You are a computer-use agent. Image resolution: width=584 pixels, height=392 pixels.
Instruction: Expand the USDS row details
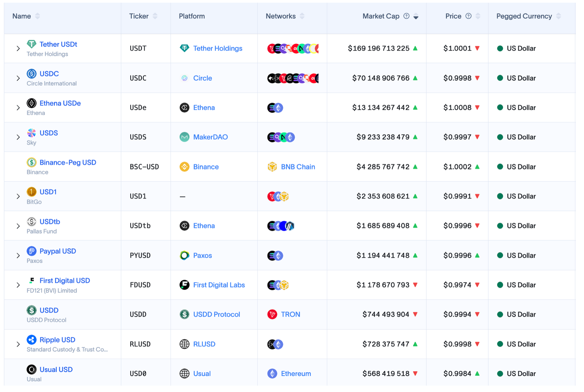coord(18,137)
